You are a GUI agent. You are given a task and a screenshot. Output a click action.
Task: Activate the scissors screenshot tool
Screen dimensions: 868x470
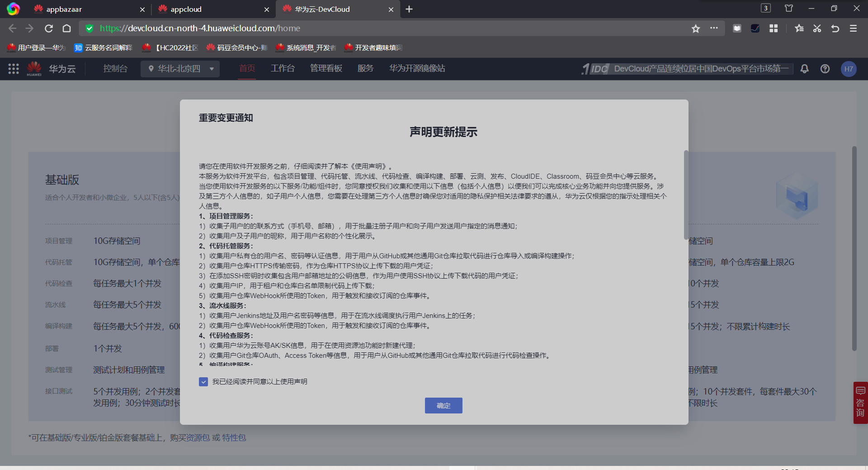[x=817, y=28]
